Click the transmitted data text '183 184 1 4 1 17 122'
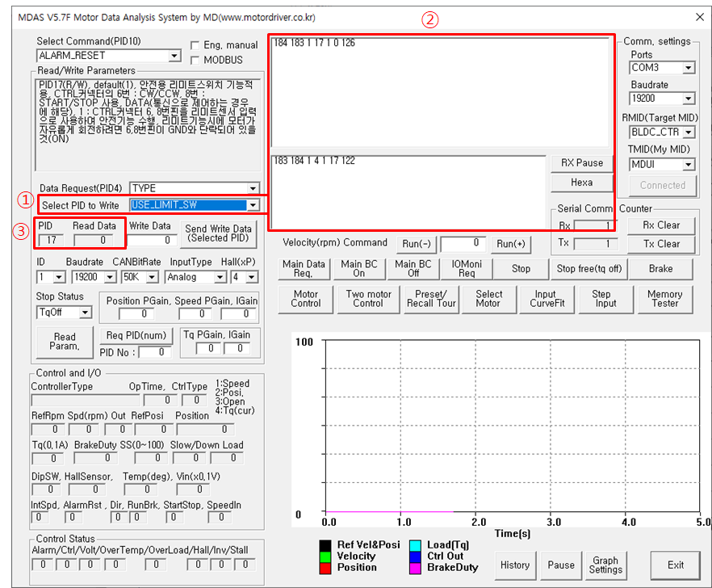712x588 pixels. click(x=314, y=161)
